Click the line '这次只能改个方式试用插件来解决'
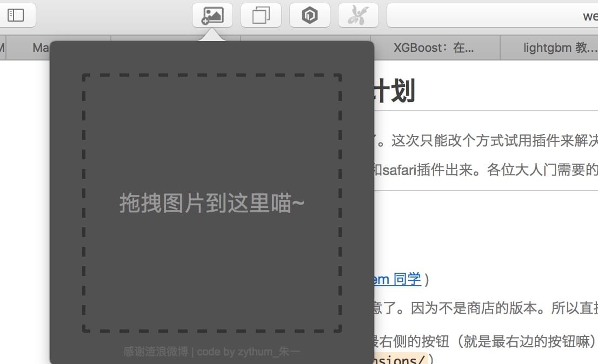Viewport: 598px width, 364px height. (495, 140)
